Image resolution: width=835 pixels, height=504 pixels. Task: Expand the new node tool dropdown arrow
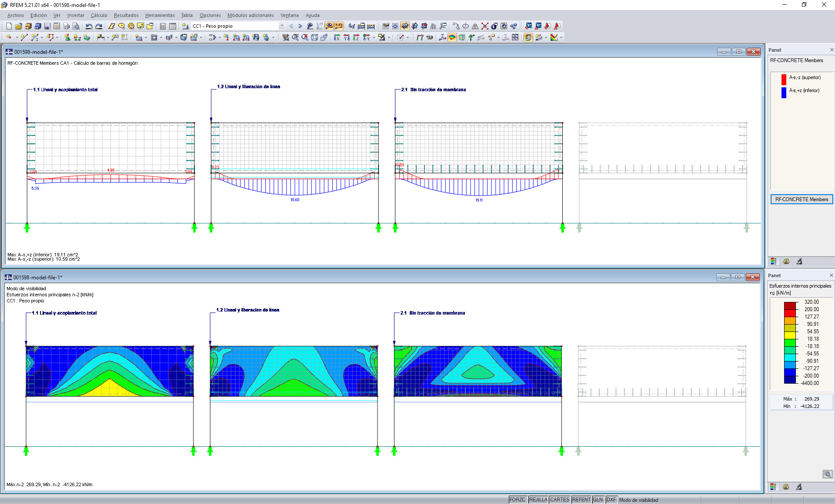click(x=17, y=37)
